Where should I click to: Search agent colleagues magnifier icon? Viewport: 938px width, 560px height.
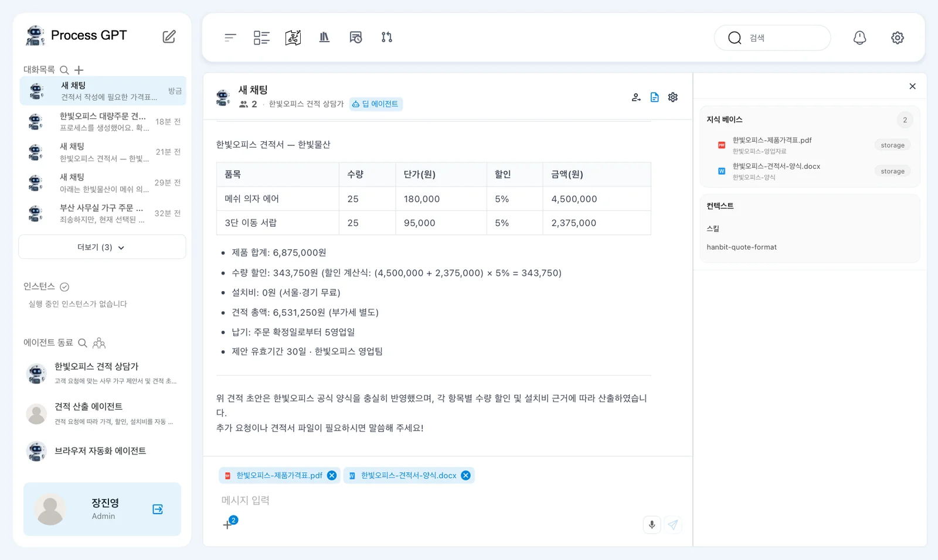point(83,343)
